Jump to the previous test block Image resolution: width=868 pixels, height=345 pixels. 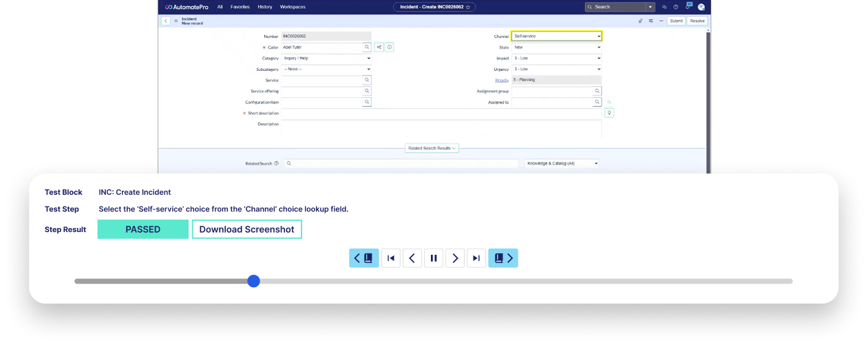point(363,258)
